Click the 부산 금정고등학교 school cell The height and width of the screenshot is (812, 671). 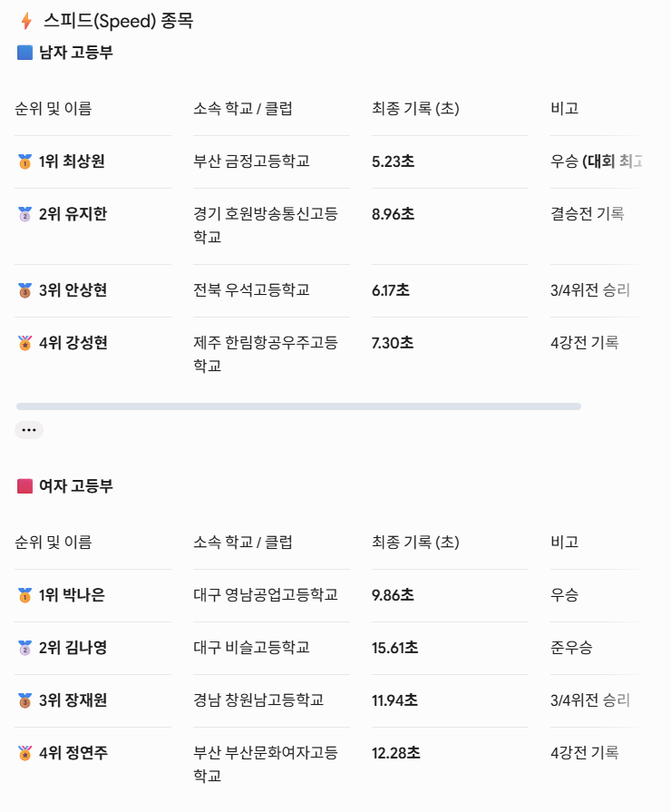[x=251, y=161]
